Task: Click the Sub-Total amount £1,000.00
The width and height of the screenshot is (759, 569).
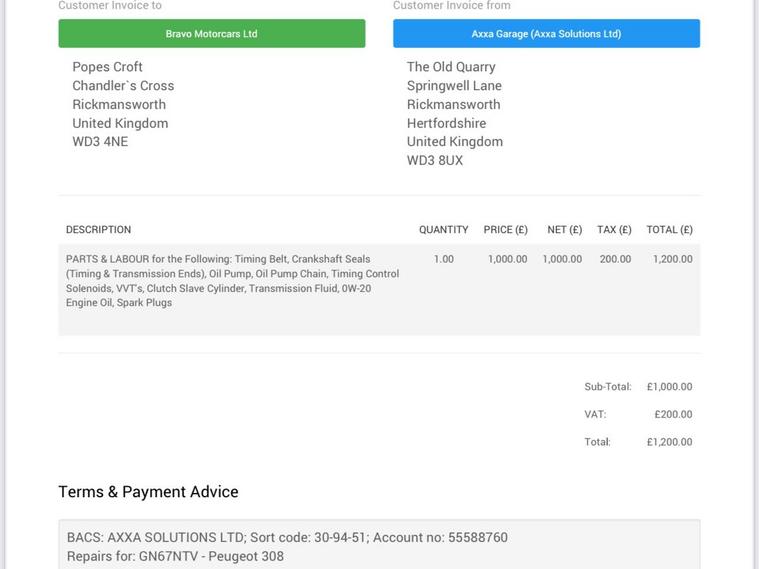Action: coord(669,386)
